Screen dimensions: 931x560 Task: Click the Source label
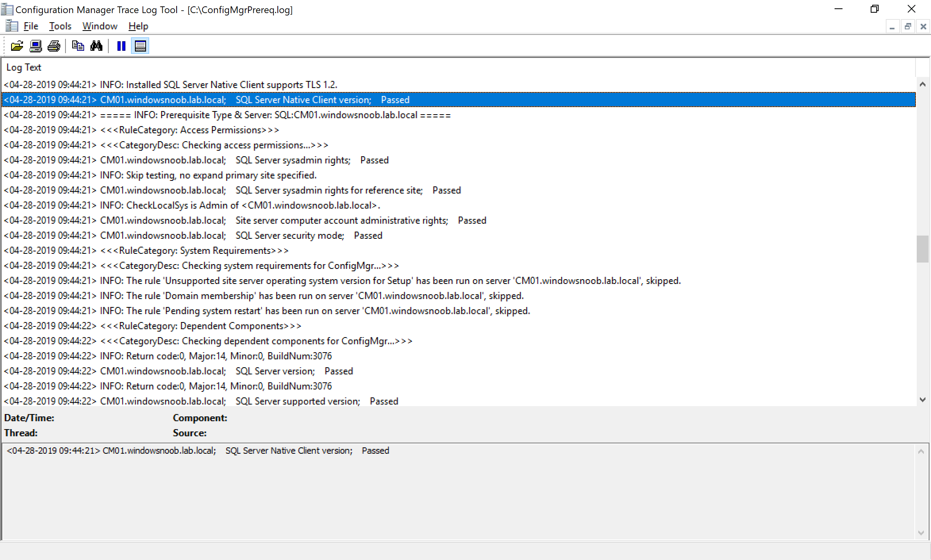(x=189, y=433)
